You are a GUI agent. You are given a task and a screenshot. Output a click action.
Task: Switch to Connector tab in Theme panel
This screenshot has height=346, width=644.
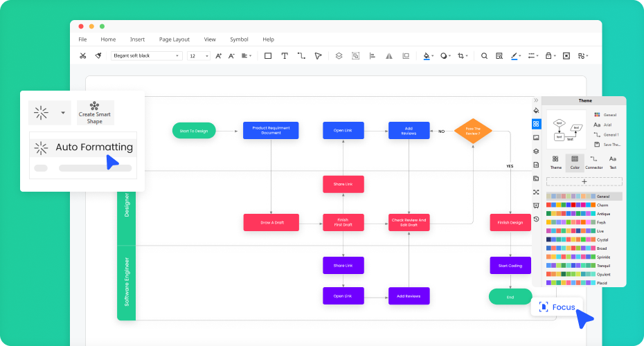(x=593, y=163)
